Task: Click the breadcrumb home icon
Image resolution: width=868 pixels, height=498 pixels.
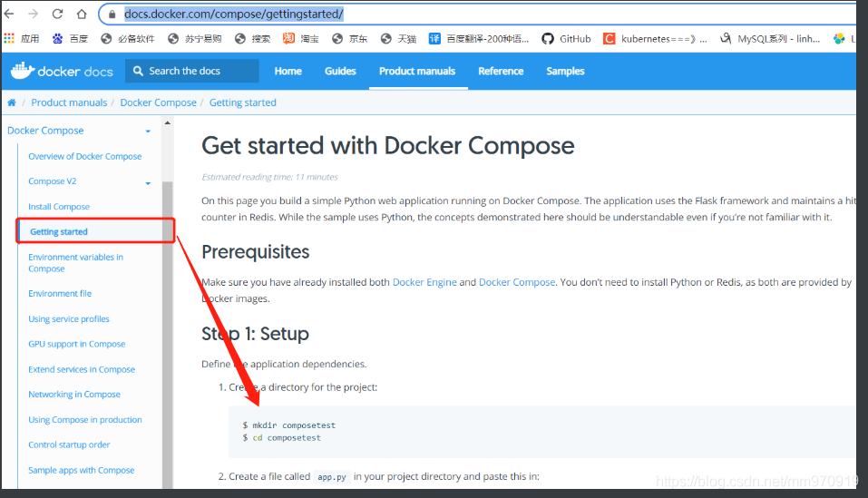Action: tap(12, 103)
